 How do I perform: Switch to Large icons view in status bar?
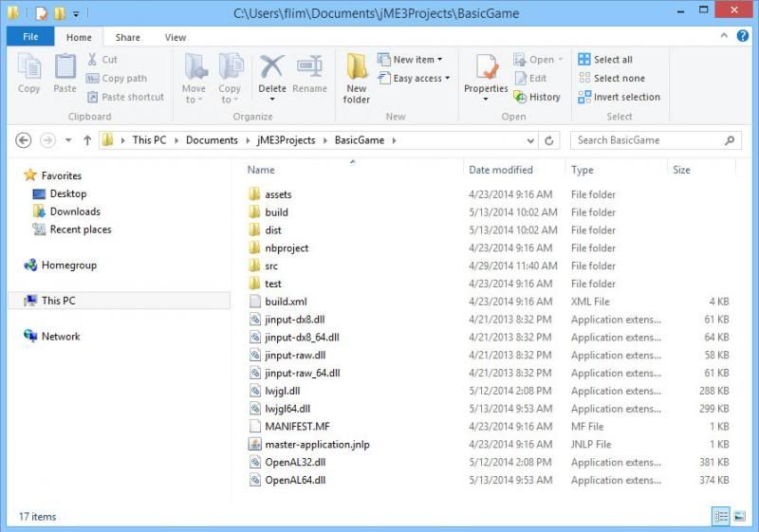pyautogui.click(x=740, y=516)
